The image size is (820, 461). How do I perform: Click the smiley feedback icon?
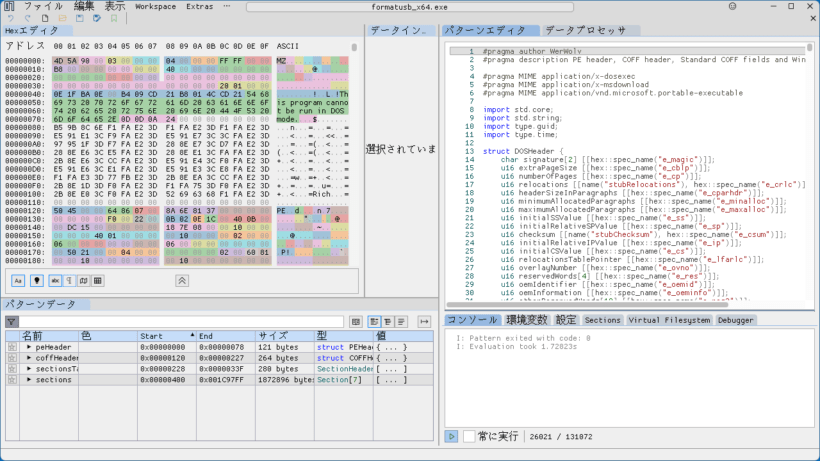[x=732, y=7]
